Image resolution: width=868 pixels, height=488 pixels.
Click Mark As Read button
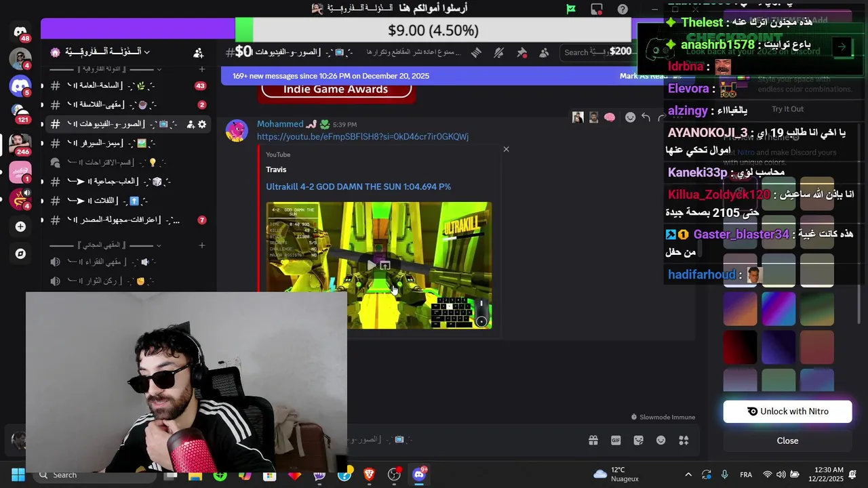(643, 76)
